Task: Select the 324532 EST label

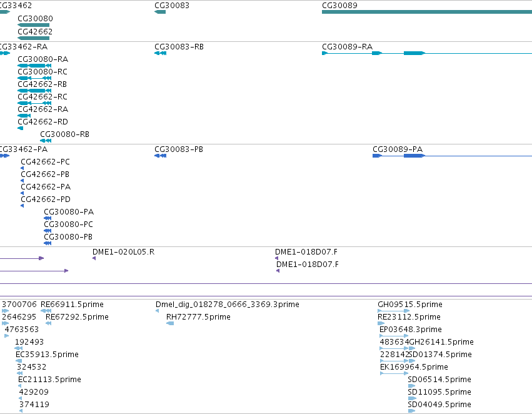Action: [x=31, y=367]
